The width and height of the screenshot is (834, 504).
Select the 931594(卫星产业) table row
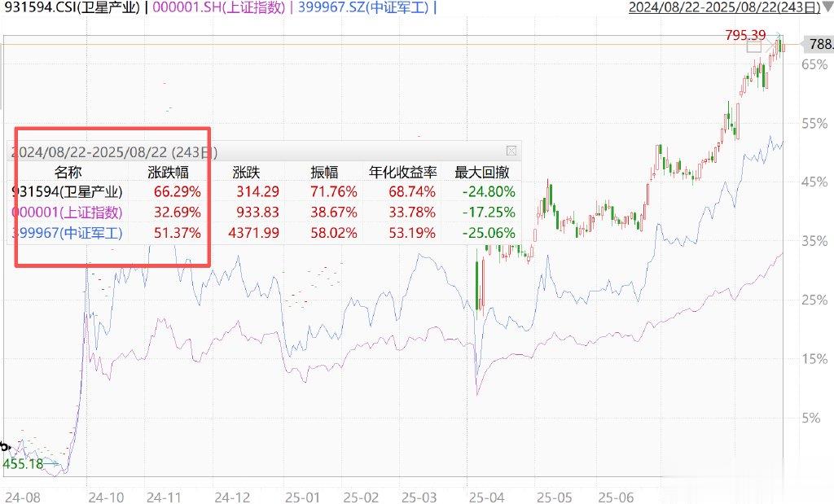(264, 191)
